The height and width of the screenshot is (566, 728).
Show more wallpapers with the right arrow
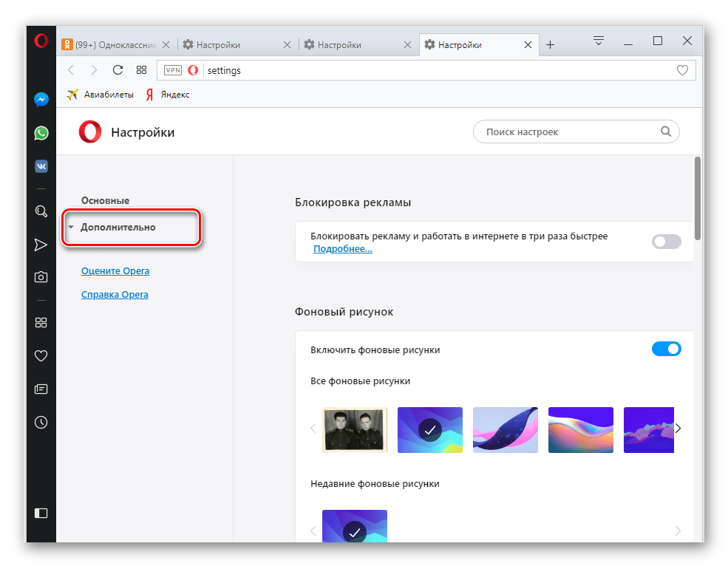[x=678, y=428]
